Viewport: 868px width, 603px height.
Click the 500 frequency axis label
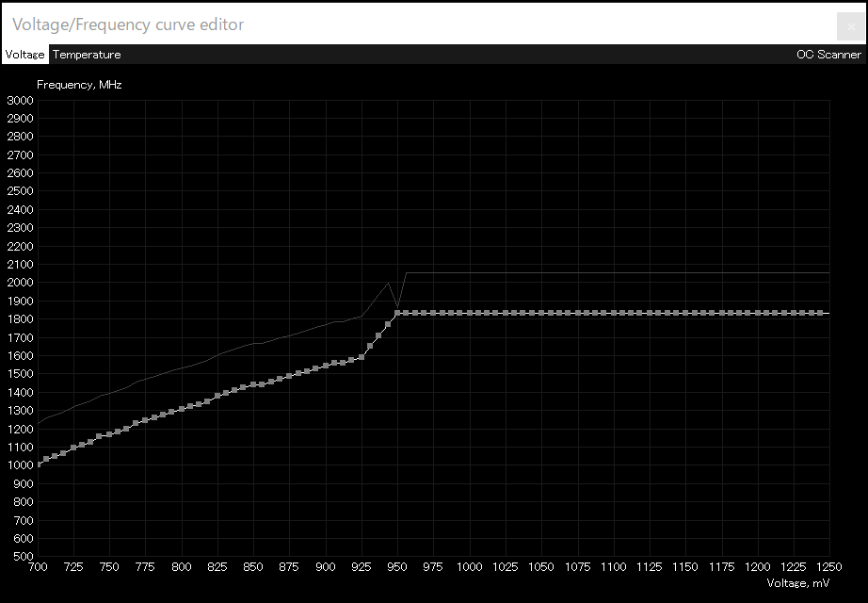[x=23, y=557]
